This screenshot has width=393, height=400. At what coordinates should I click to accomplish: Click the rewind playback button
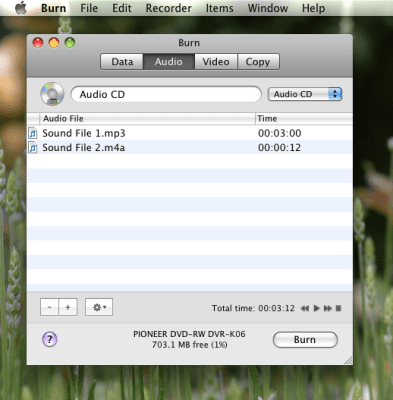tap(305, 308)
